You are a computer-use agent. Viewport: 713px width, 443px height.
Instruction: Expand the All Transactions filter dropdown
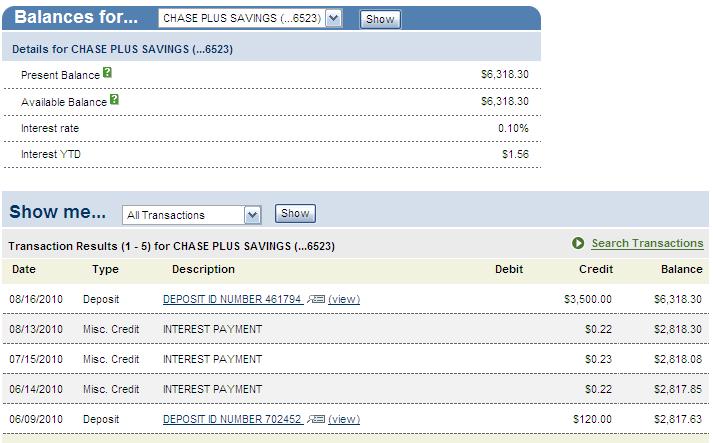pyautogui.click(x=252, y=214)
